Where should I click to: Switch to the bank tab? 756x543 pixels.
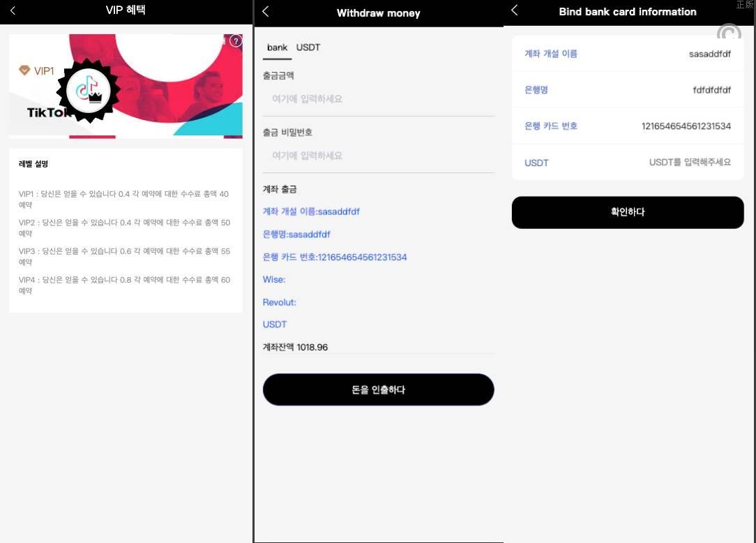pos(278,47)
